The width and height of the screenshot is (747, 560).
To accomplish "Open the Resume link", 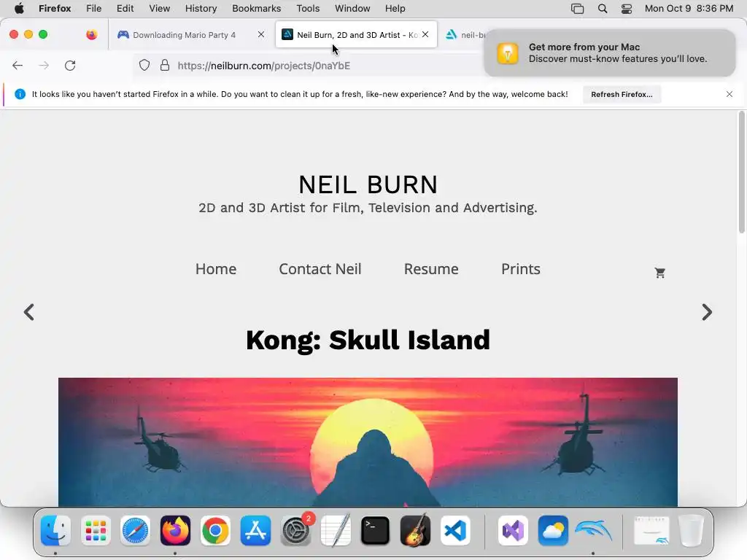I will pos(431,269).
